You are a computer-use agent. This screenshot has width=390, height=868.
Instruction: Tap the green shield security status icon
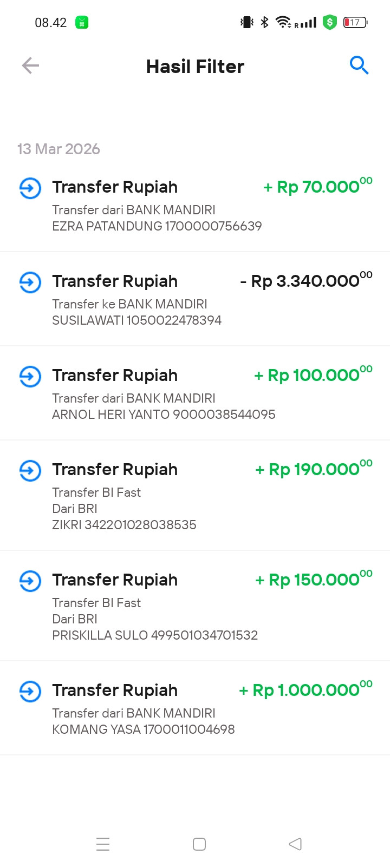329,22
